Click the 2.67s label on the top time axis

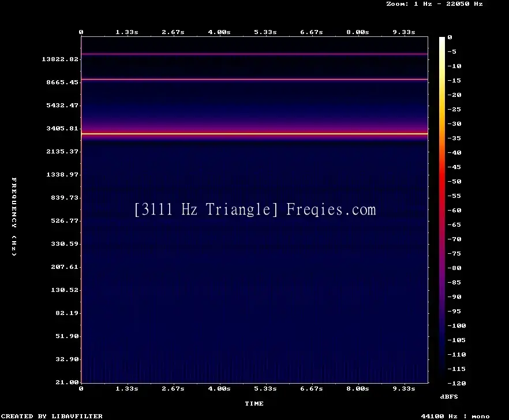click(173, 32)
